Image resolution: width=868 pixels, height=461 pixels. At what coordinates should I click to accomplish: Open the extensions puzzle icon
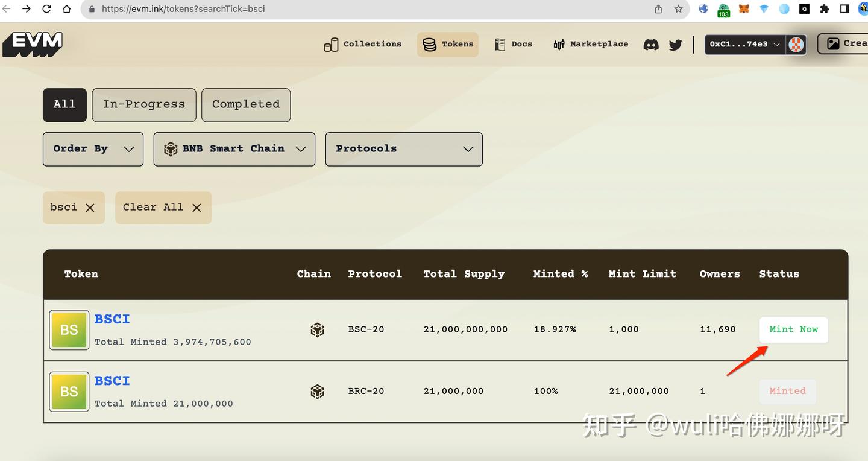pyautogui.click(x=825, y=9)
